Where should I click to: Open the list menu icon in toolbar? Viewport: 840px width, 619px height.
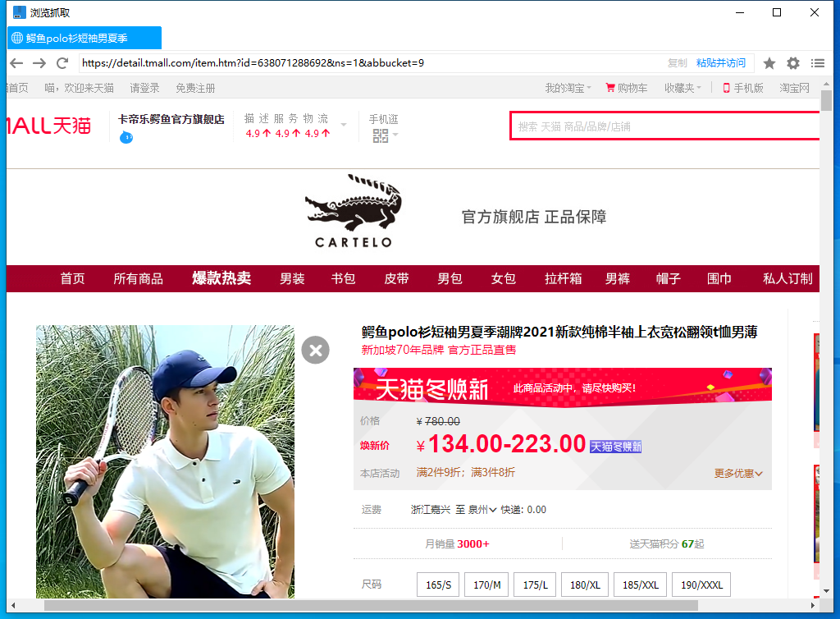818,63
